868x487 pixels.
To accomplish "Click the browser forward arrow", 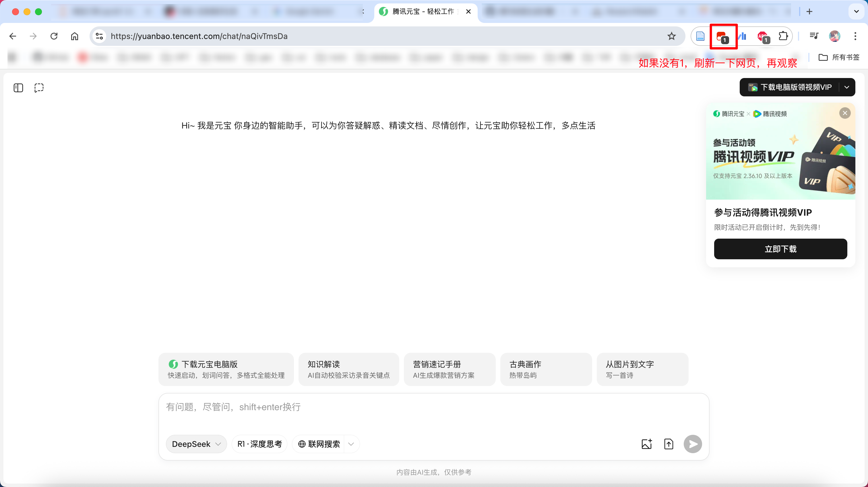I will [33, 36].
